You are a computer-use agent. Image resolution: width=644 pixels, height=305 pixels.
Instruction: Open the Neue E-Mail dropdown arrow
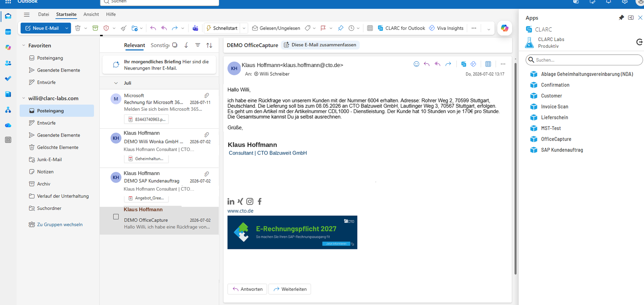[x=67, y=28]
